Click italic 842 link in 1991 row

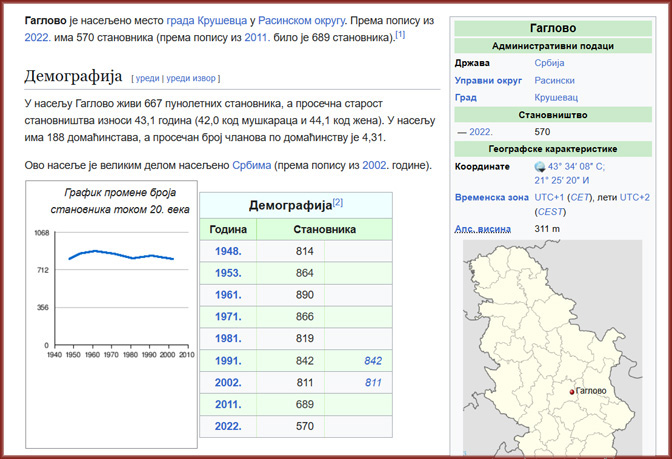click(x=372, y=360)
